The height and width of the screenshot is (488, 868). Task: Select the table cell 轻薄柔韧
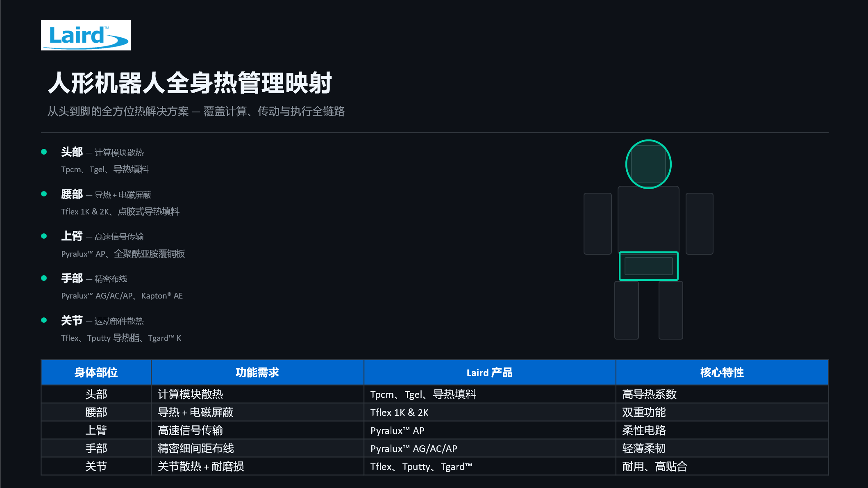point(722,448)
